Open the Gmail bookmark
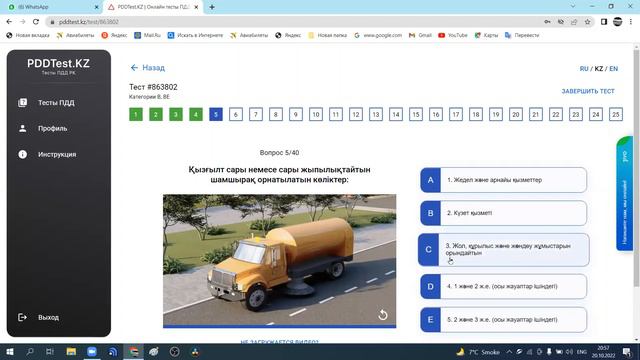 (x=420, y=36)
